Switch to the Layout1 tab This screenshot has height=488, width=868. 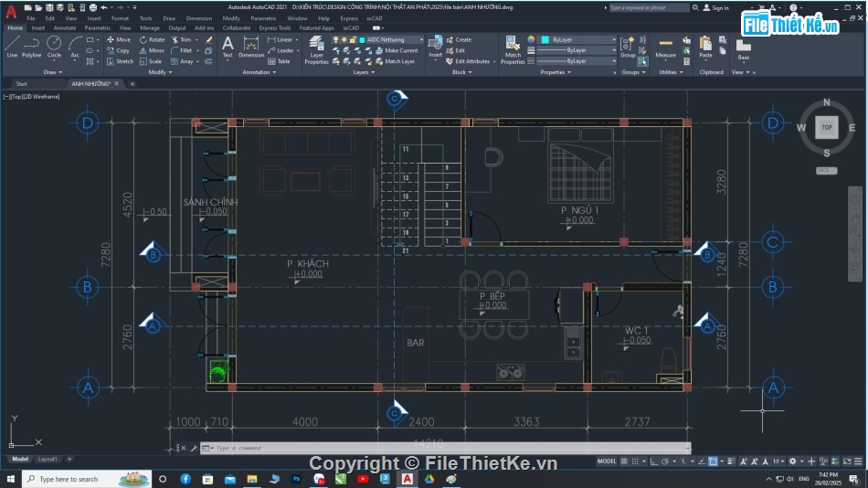tap(47, 459)
